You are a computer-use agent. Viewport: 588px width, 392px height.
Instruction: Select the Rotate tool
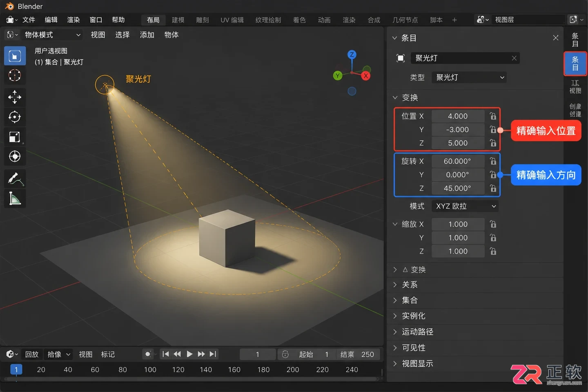point(15,117)
